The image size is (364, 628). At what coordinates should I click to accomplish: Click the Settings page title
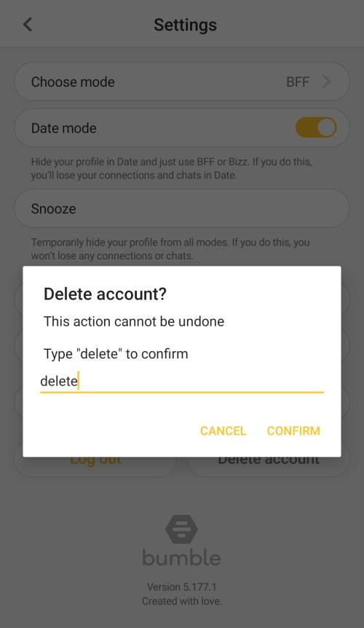[186, 25]
